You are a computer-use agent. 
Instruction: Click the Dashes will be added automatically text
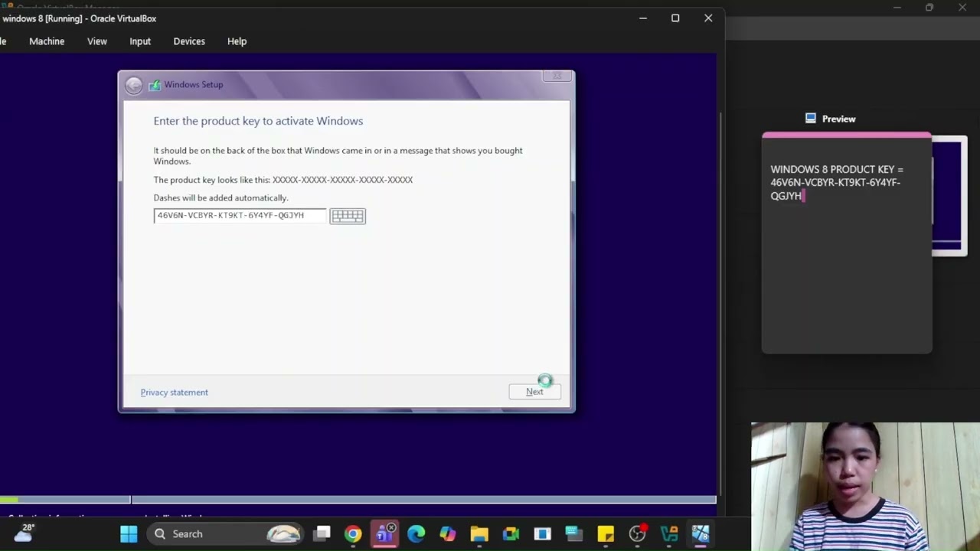220,198
